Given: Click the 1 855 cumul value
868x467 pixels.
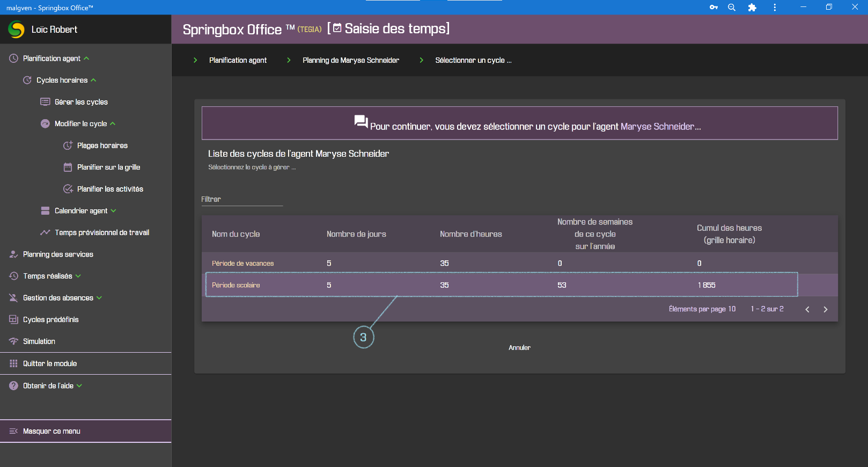Looking at the screenshot, I should tap(707, 285).
